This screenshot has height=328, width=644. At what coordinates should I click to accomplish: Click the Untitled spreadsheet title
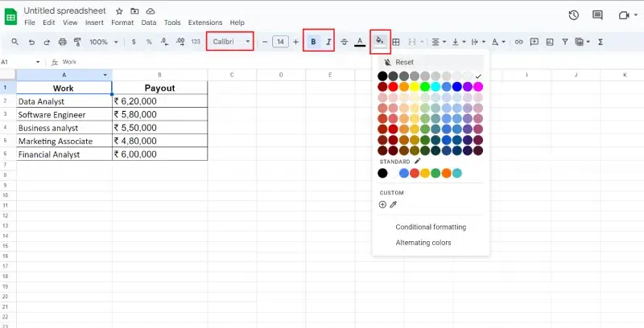[65, 10]
